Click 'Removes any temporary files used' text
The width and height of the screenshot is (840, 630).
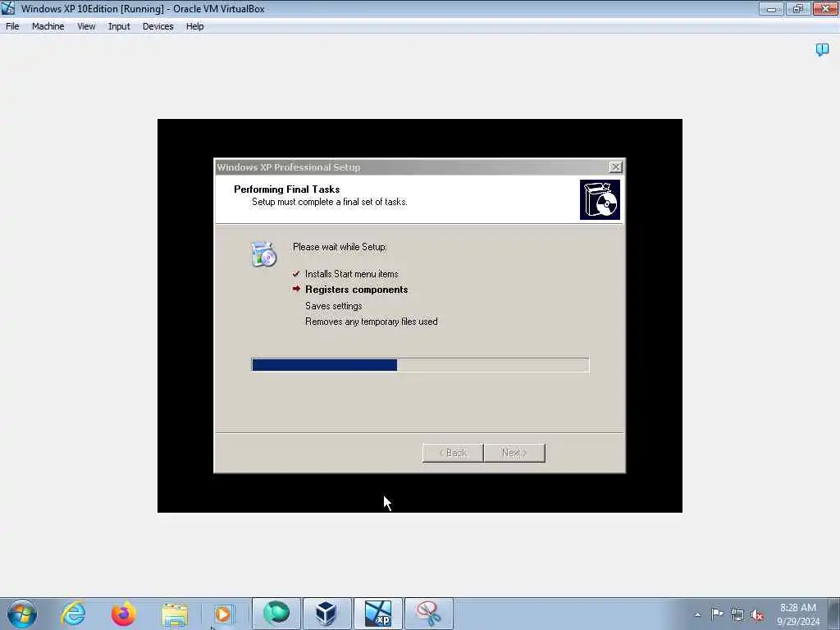coord(372,322)
